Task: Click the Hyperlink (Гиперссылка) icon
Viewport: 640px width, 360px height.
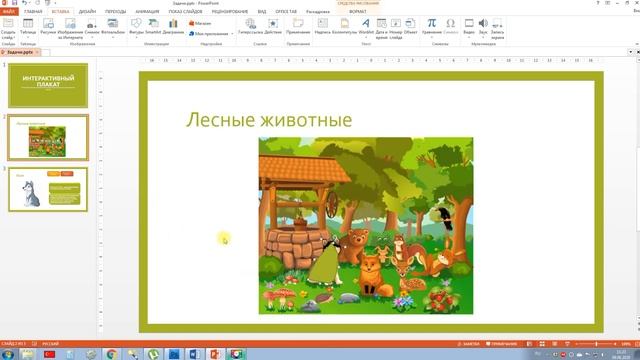Action: coord(251,23)
